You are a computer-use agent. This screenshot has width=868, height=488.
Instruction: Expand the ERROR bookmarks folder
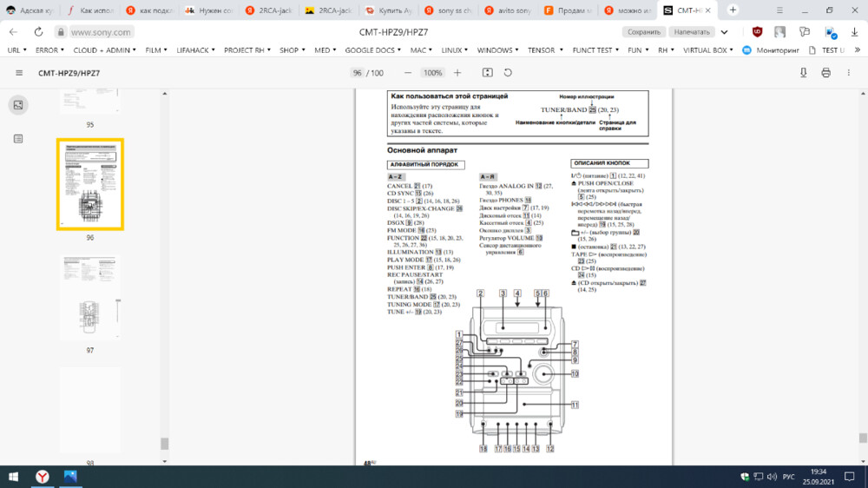click(49, 49)
